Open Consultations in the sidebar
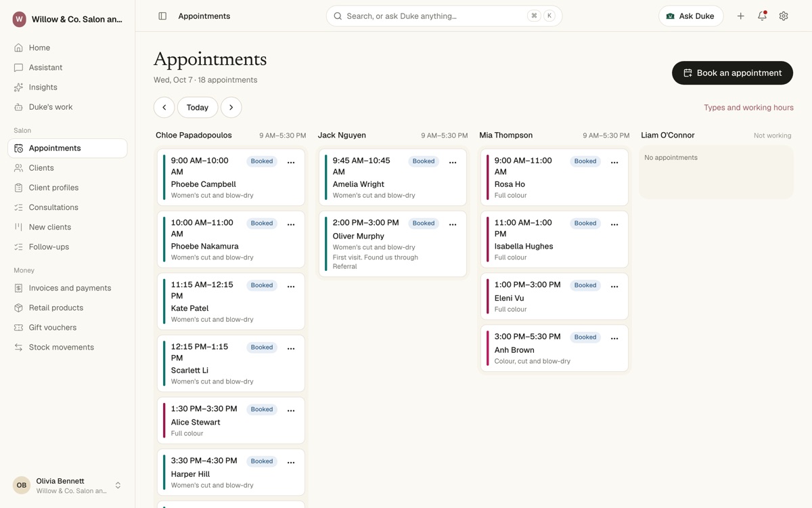The image size is (812, 508). pos(68,207)
